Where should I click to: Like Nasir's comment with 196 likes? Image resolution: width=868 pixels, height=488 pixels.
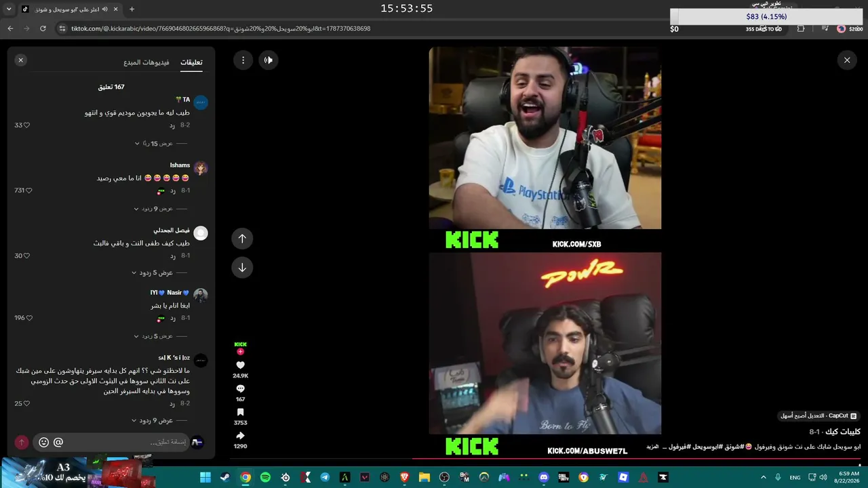click(x=28, y=318)
